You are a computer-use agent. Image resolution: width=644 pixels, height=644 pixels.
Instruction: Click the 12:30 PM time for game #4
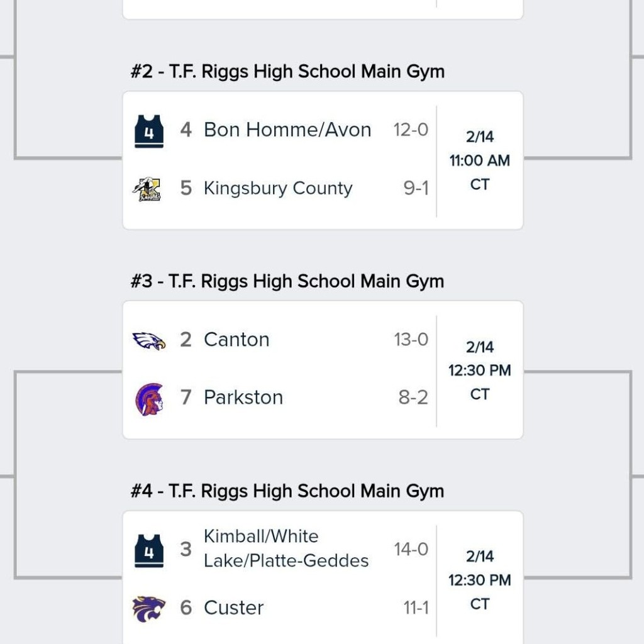pos(479,580)
